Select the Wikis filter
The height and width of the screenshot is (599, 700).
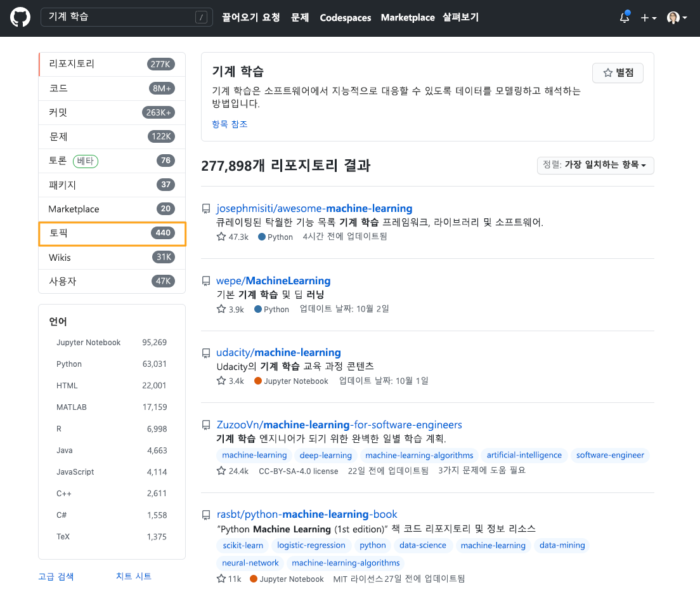(x=112, y=257)
